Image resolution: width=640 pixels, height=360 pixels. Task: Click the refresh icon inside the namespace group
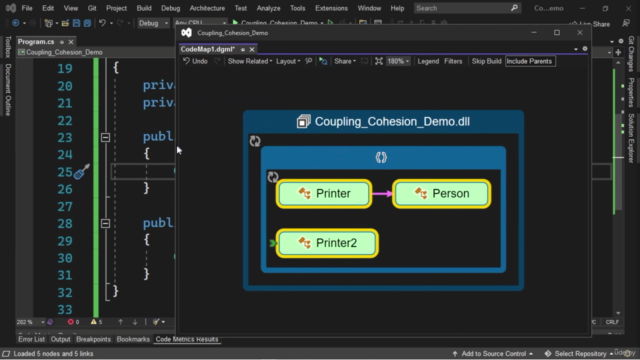[x=273, y=177]
